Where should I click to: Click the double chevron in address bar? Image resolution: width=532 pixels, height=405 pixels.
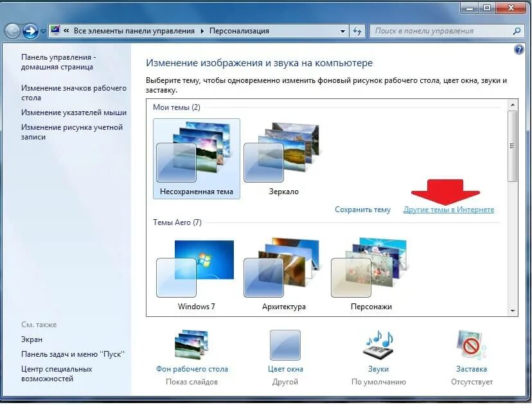click(66, 31)
